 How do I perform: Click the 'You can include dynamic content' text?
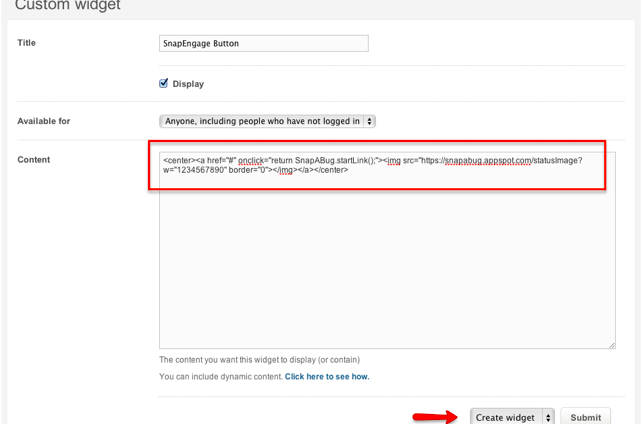[221, 377]
